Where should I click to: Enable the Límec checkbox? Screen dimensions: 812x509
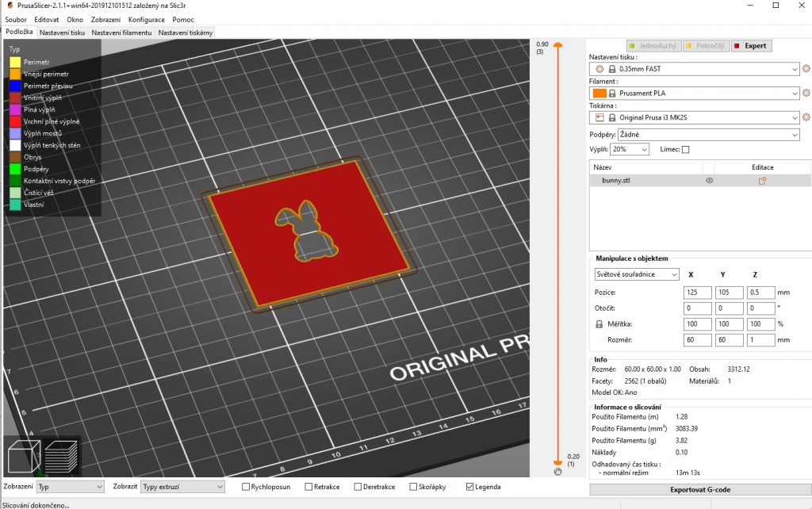pyautogui.click(x=685, y=149)
